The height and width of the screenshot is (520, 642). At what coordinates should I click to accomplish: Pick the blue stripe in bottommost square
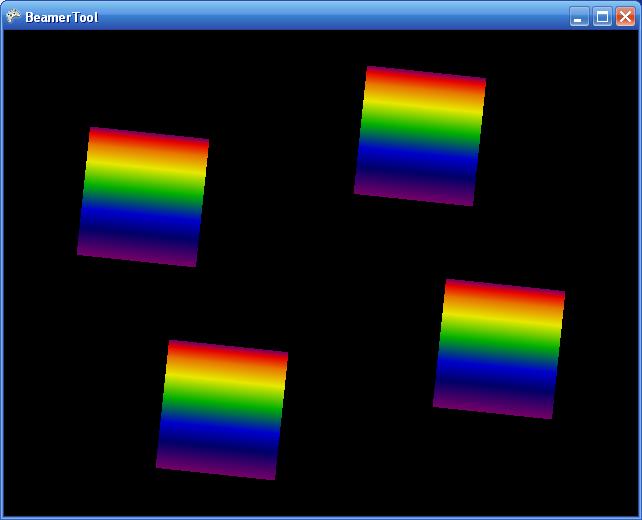coord(219,431)
